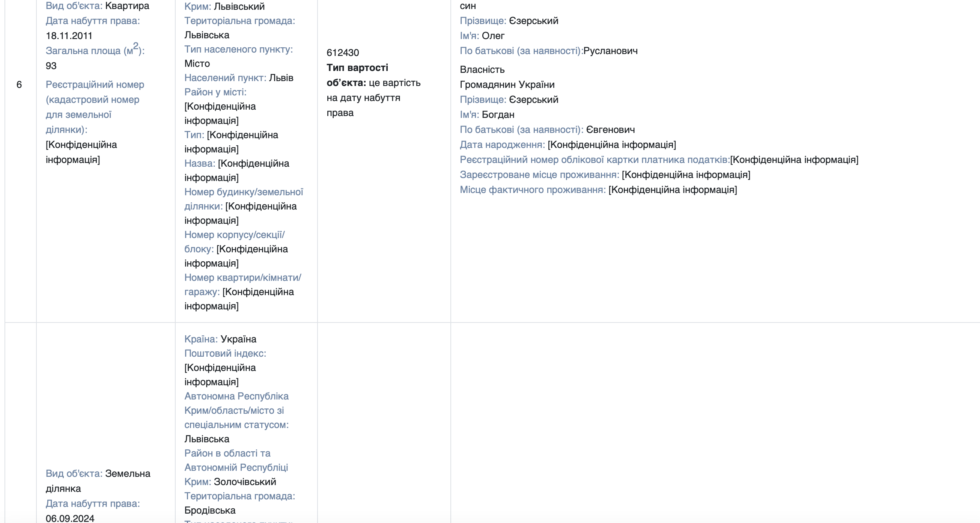This screenshot has height=523, width=980.
Task: Click the settlement name Львів
Action: 281,78
